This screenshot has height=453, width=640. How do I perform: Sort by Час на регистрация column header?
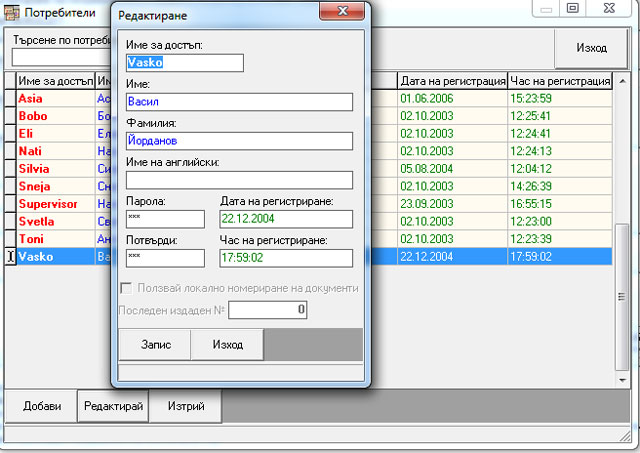(560, 81)
